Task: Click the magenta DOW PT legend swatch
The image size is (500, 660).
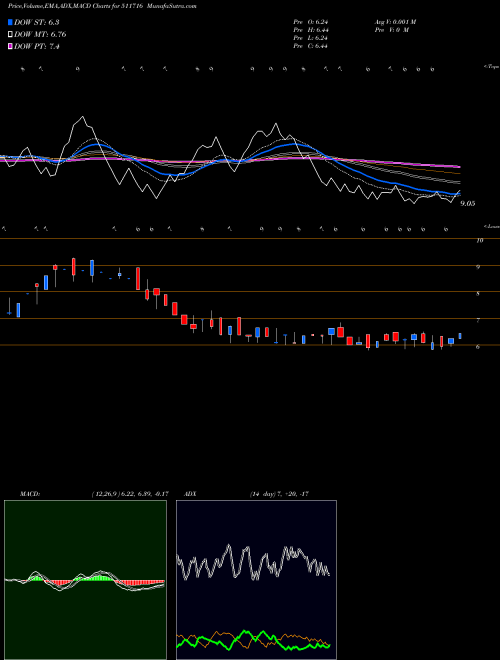Action: [10, 46]
